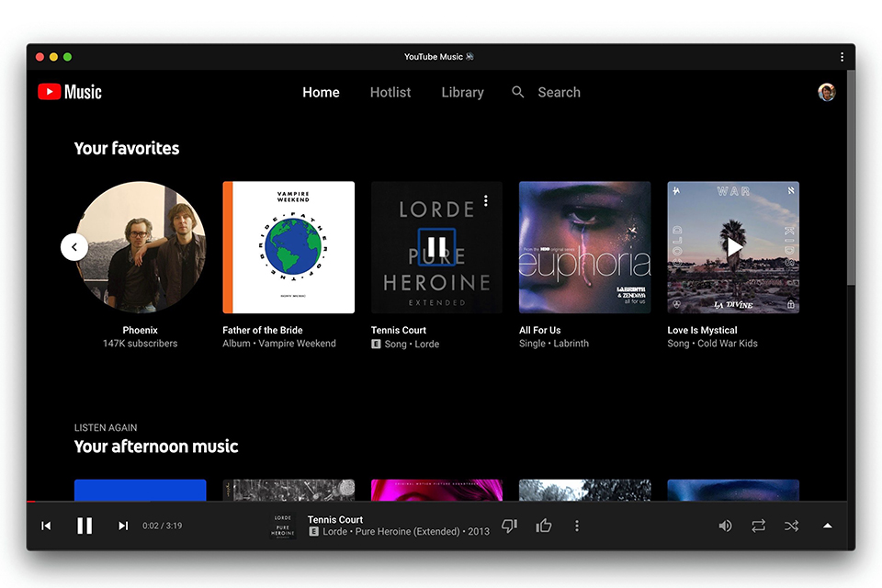The image size is (882, 588).
Task: Toggle shuffle mode
Action: [x=791, y=526]
